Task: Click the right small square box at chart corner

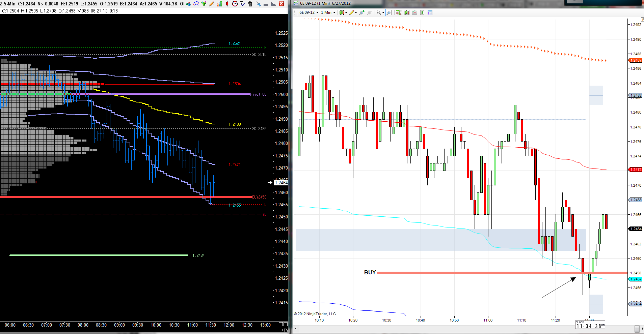Action: coord(286,324)
